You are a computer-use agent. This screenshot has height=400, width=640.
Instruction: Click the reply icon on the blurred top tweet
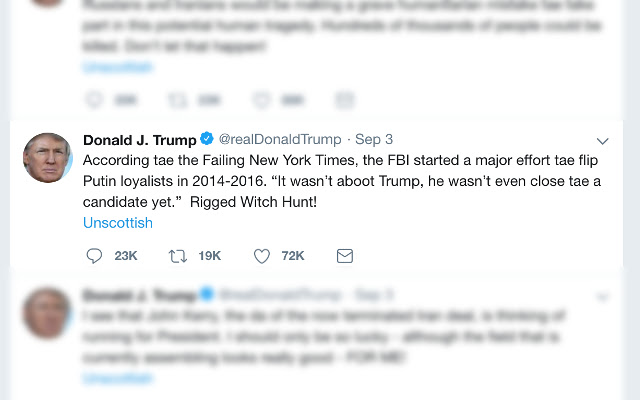(x=95, y=100)
